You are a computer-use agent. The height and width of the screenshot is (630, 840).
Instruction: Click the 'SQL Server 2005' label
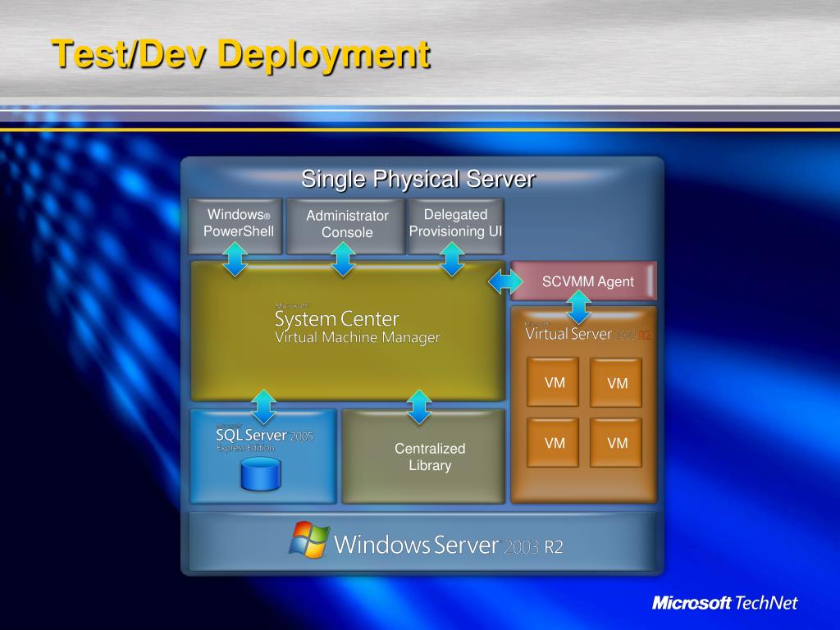click(264, 435)
